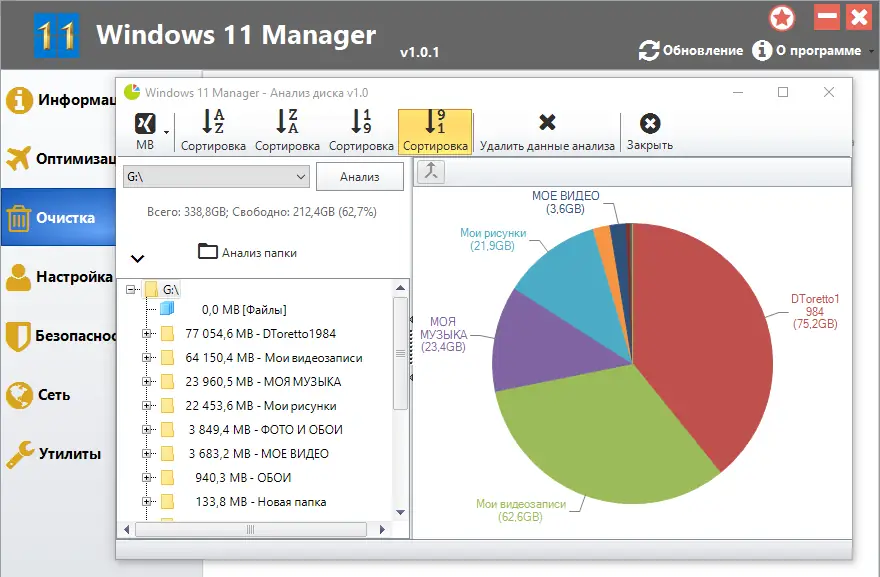Expand the Мои видеозаписи folder
The width and height of the screenshot is (880, 577).
click(x=146, y=358)
